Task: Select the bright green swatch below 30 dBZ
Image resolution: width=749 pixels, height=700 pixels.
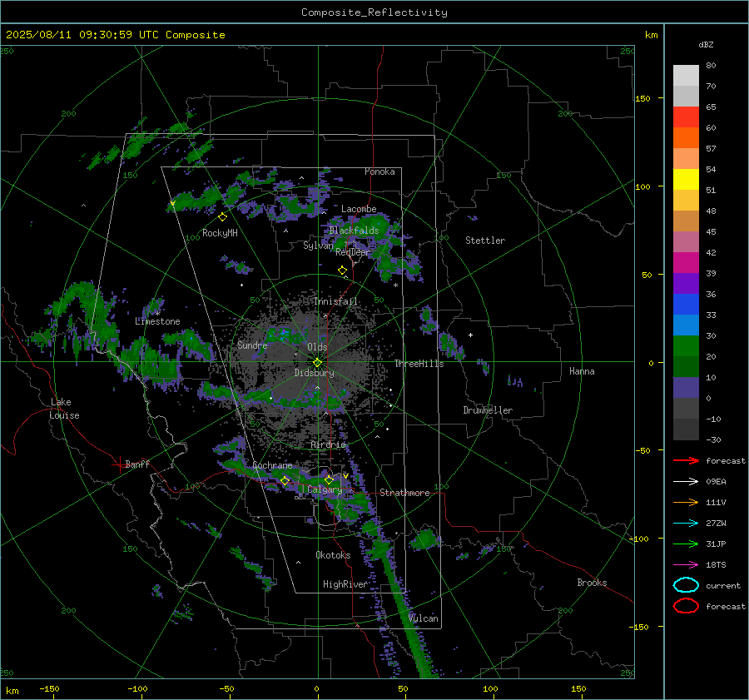Action: coord(686,346)
